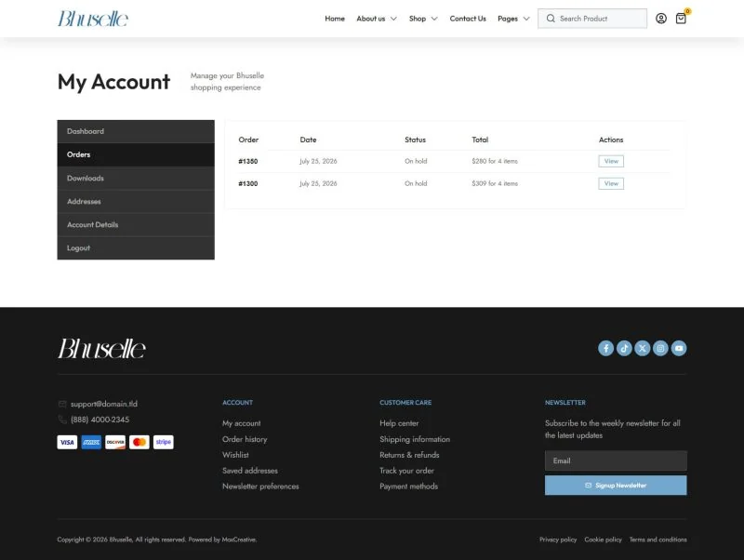Open Wishlist footer link
Screen dimensions: 744x560
coord(235,455)
